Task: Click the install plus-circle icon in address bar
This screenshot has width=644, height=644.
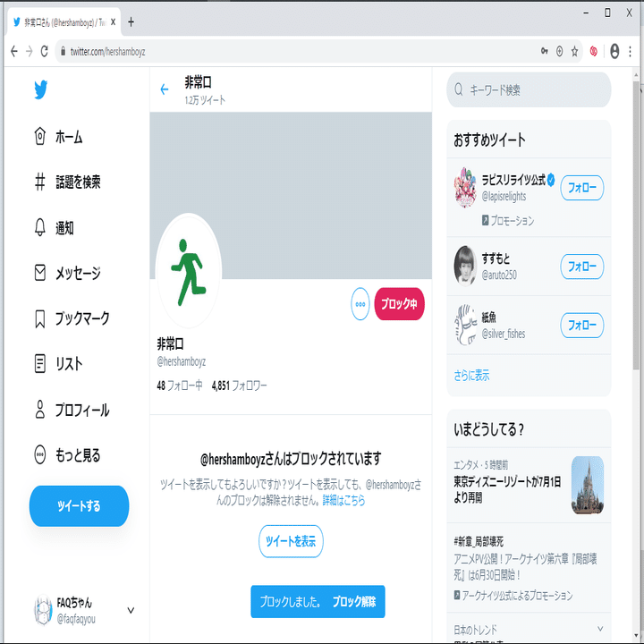Action: 559,51
